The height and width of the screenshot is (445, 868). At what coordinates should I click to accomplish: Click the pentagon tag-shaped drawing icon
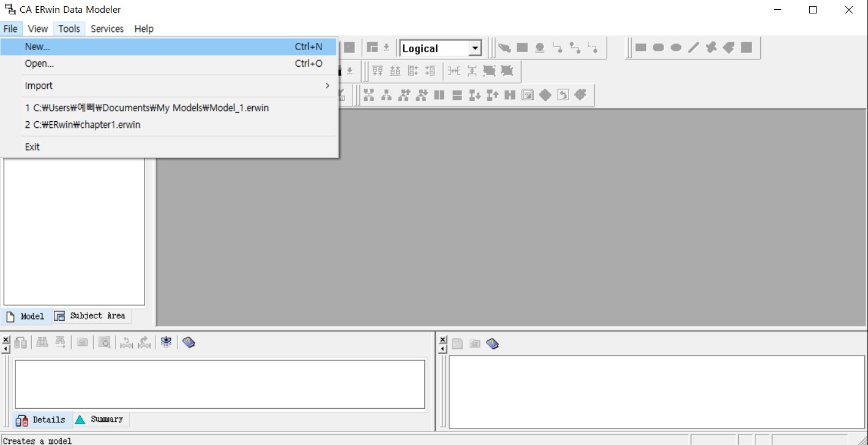(x=728, y=48)
